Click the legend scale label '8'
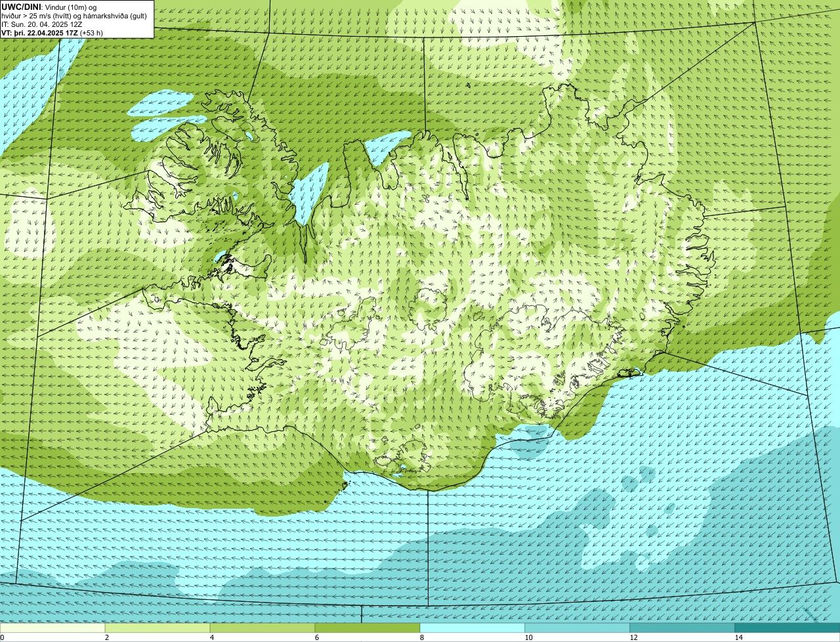The width and height of the screenshot is (840, 642). tap(421, 637)
